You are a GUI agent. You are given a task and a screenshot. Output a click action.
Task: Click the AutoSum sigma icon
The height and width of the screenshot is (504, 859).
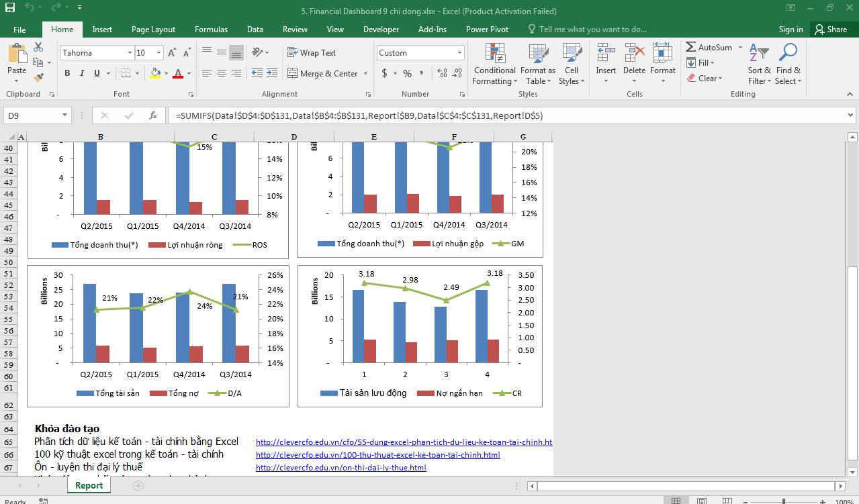tap(691, 48)
